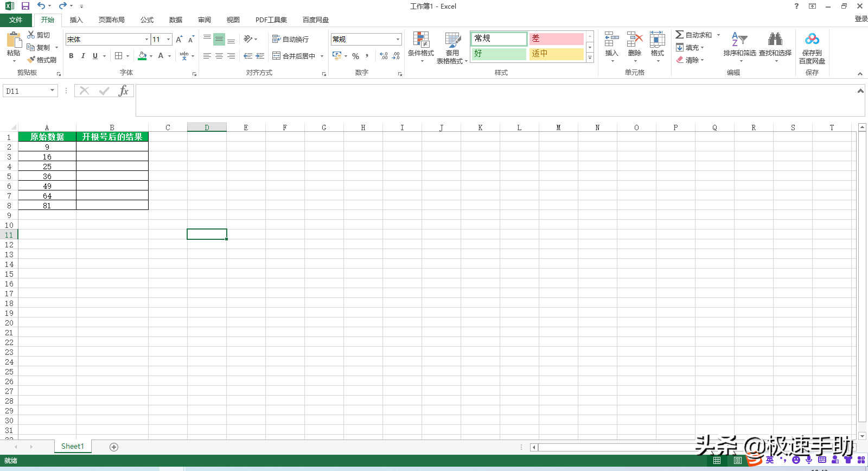This screenshot has width=868, height=471.
Task: Open the Name Box dropdown arrow
Action: (x=53, y=91)
